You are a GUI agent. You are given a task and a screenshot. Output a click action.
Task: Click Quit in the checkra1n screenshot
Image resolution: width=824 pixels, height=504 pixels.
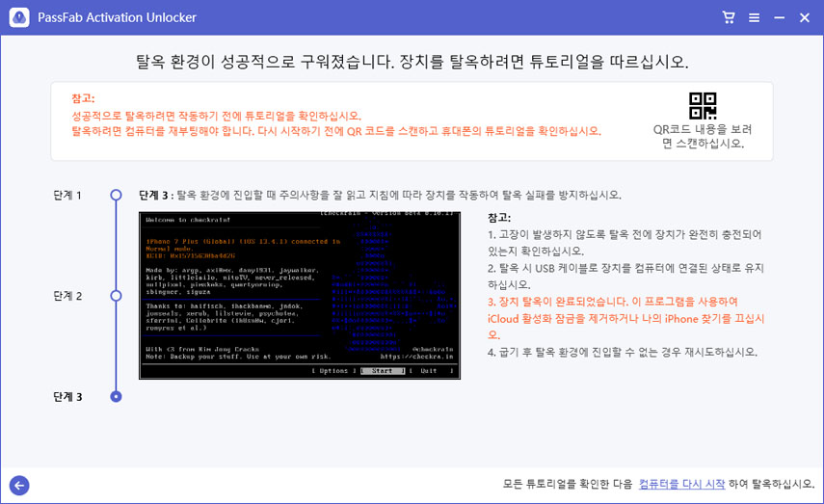427,370
